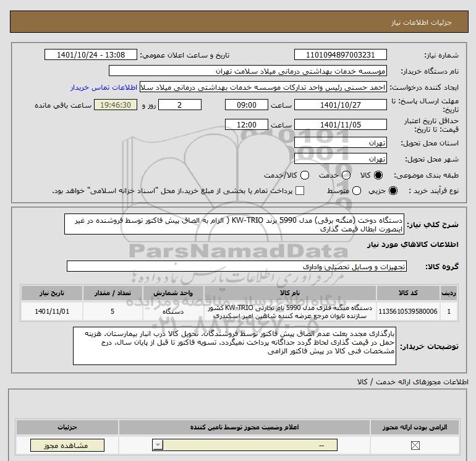Click the گروه کالا field تجهیزات و وسایل
This screenshot has width=476, height=461.
pyautogui.click(x=237, y=267)
